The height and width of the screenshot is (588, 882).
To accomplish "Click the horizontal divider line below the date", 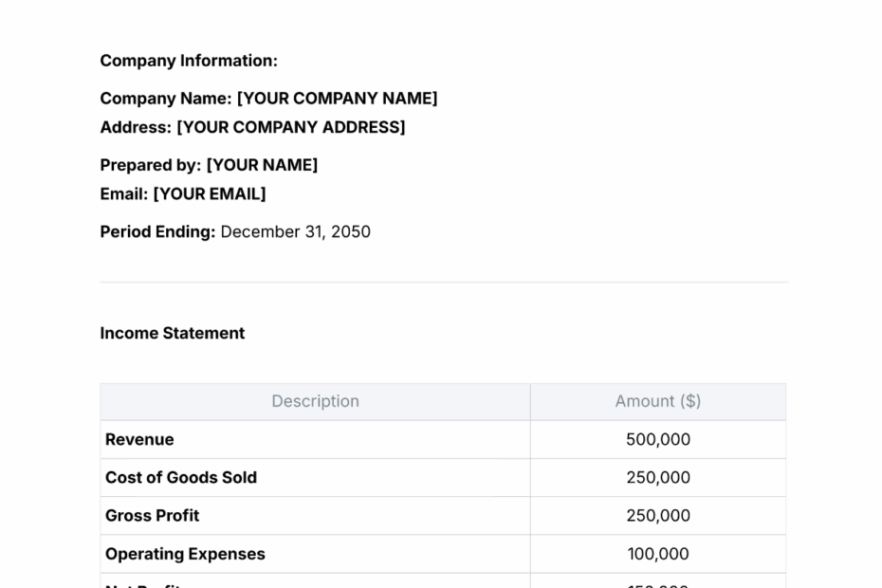I will tap(444, 281).
